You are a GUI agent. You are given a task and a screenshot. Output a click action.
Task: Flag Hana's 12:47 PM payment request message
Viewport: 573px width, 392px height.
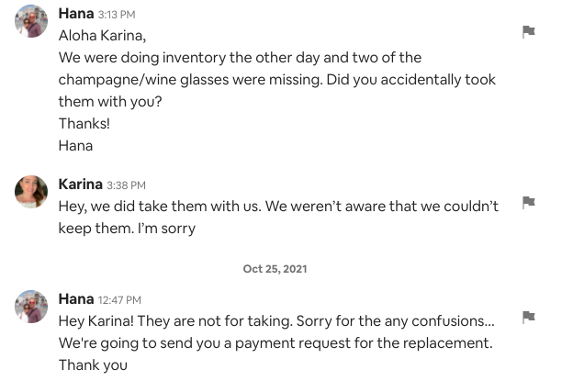528,317
